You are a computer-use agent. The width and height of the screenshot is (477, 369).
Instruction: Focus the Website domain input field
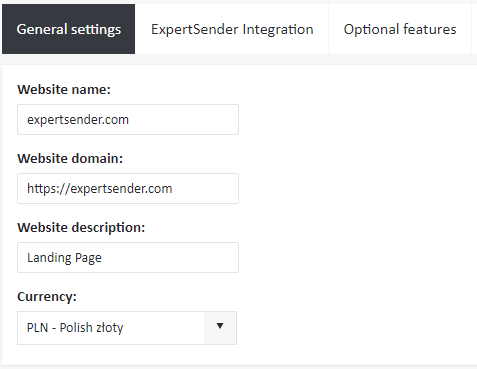[x=128, y=188]
